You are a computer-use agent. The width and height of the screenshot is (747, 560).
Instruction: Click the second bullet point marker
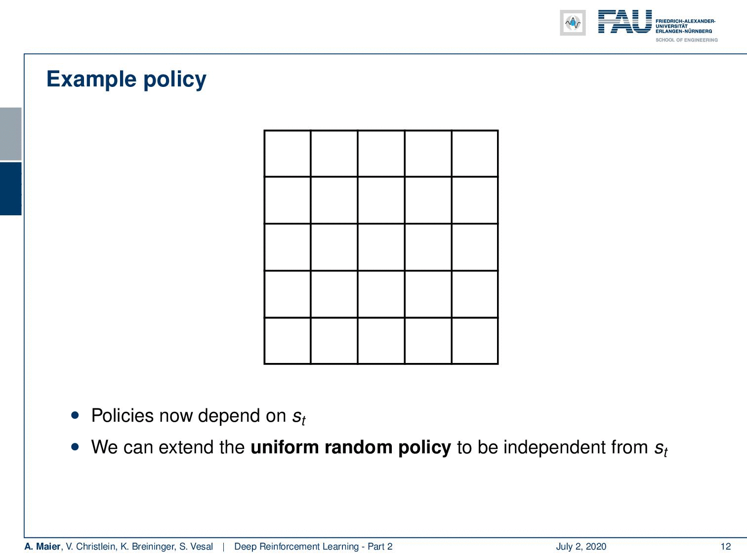(x=75, y=446)
